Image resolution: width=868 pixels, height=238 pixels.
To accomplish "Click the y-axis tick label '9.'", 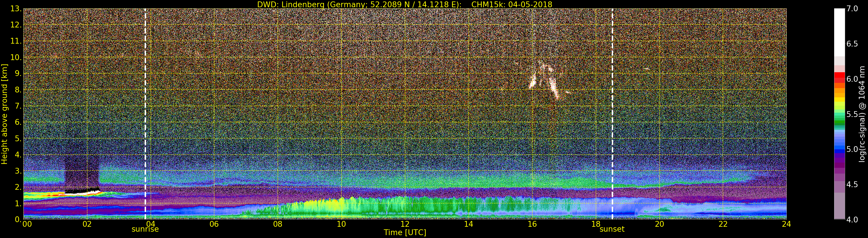I will (18, 73).
